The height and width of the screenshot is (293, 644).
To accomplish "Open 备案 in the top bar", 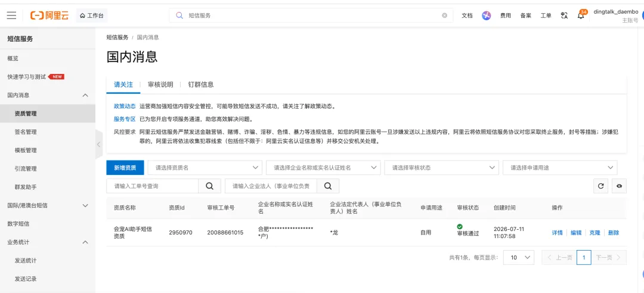I will [x=526, y=16].
